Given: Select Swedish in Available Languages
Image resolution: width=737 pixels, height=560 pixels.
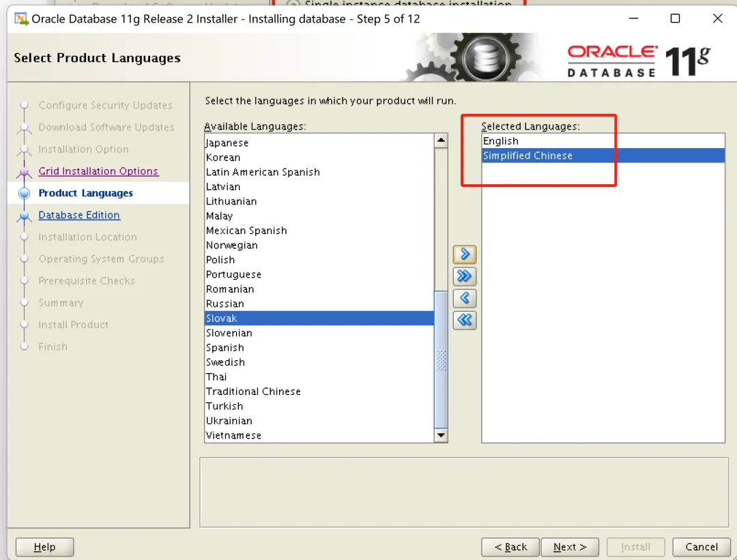Looking at the screenshot, I should (319, 362).
